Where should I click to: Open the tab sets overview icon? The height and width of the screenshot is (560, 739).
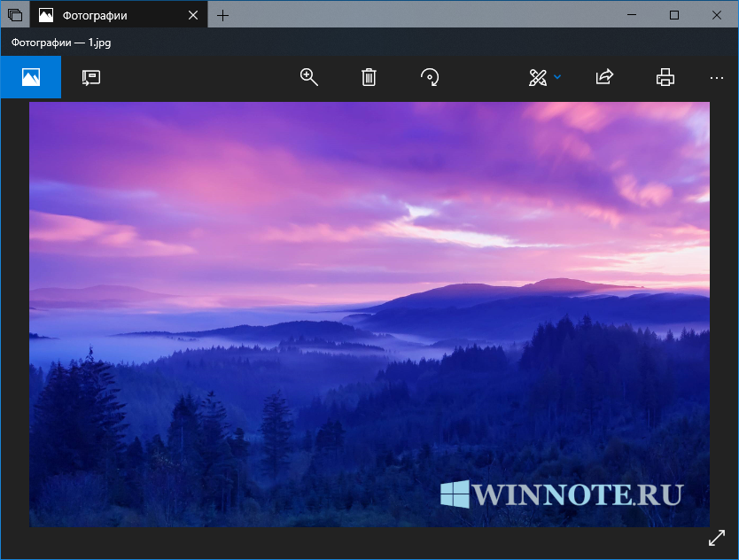click(x=14, y=15)
